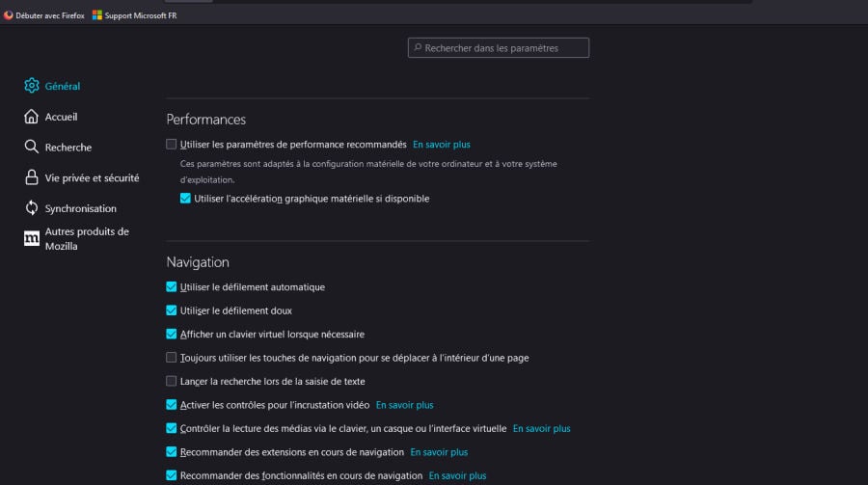The height and width of the screenshot is (485, 868).
Task: Disable hardware graphics acceleration checkbox
Action: tap(185, 199)
